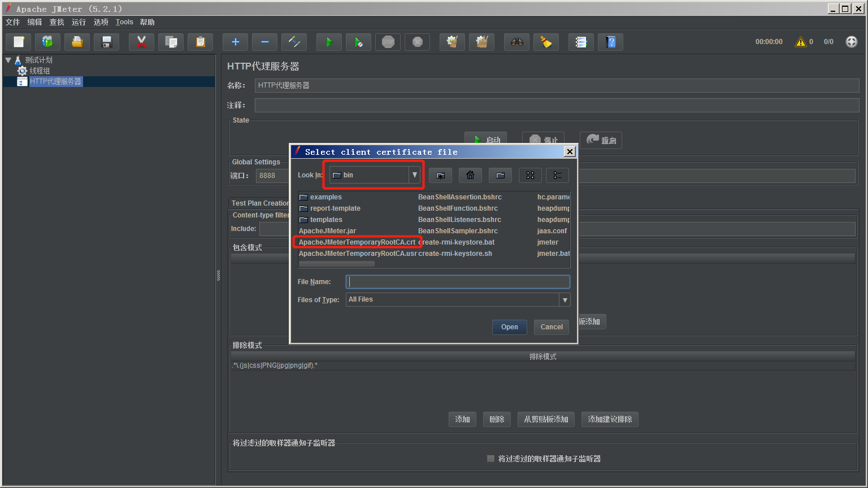Click the Save floppy disk icon

(x=106, y=42)
